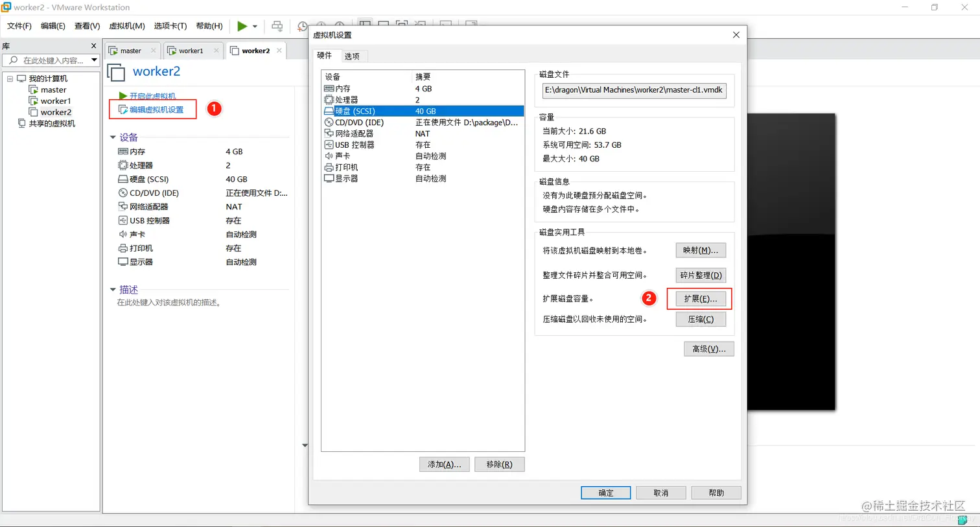980x527 pixels.
Task: Click the library search input field
Action: pos(49,60)
